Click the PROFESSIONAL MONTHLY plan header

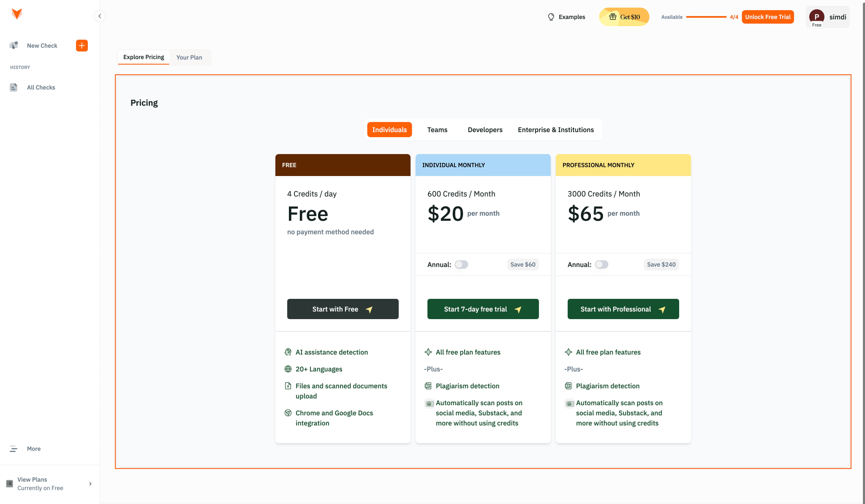(623, 165)
